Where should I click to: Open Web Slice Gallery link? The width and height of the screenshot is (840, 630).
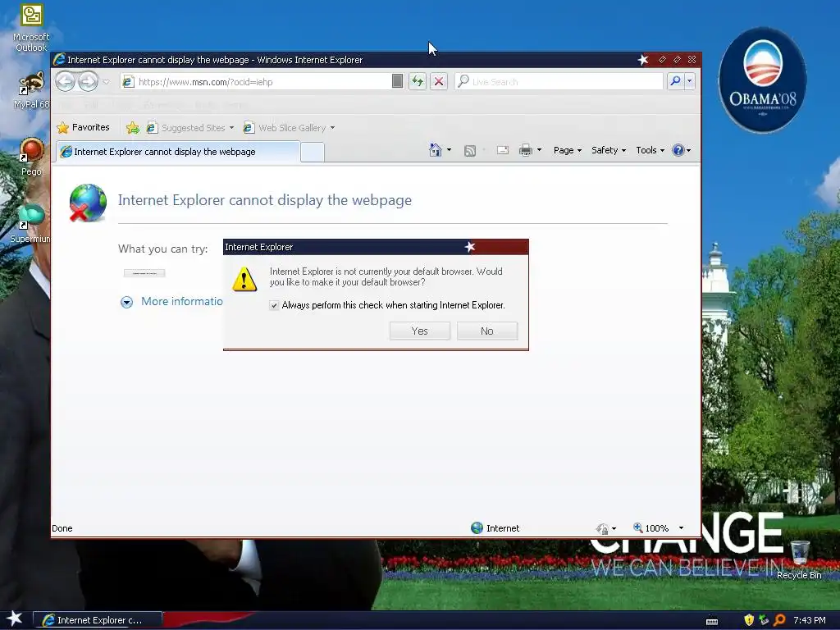285,127
